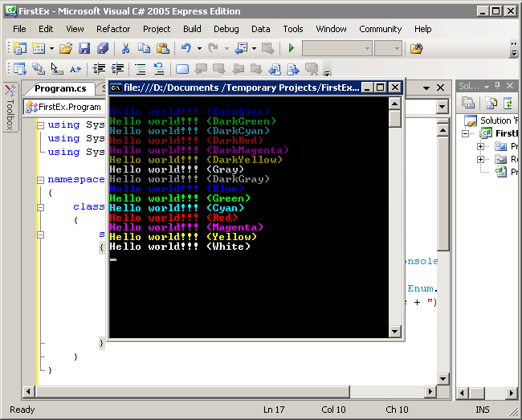
Task: Open the Refactor menu
Action: 113,29
